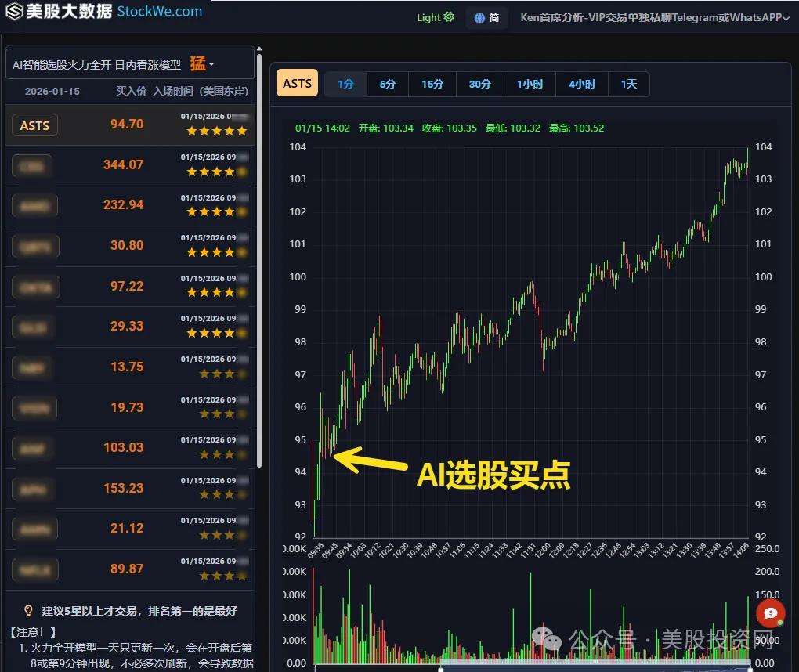Expand the Ken VIP contact dropdown
799x672 pixels.
click(654, 17)
